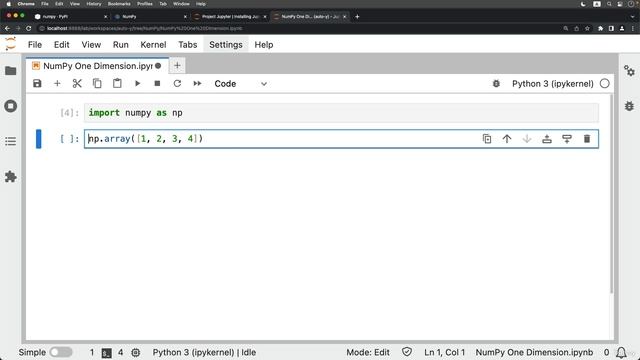Image resolution: width=640 pixels, height=360 pixels.
Task: Click the notebook trusted shield icon
Action: tap(407, 352)
